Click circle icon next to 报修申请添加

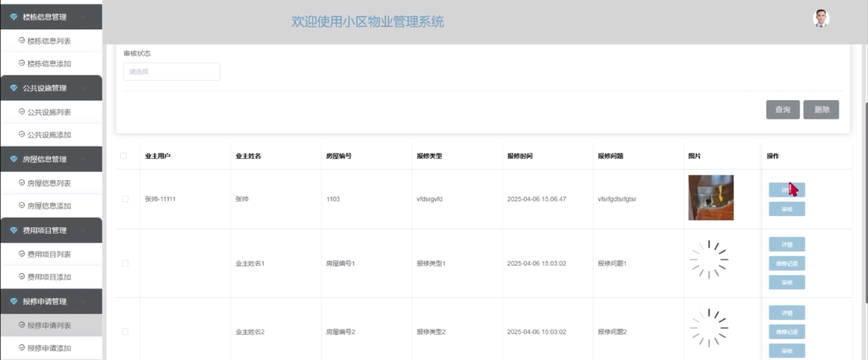(x=21, y=348)
